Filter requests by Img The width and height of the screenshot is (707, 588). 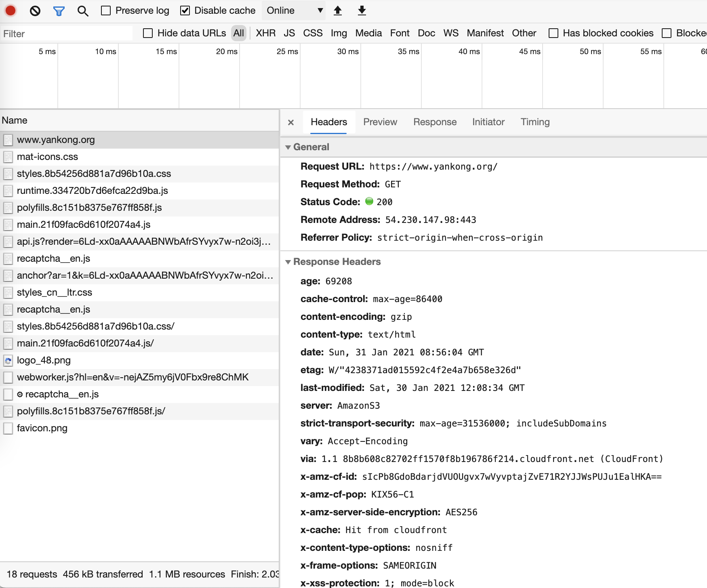point(339,33)
